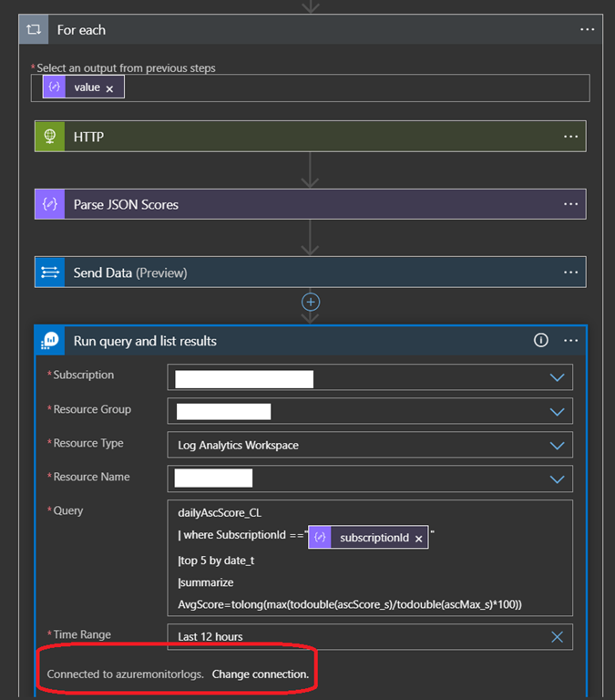The image size is (615, 700).
Task: Open the HTTP action ellipsis menu
Action: (570, 137)
